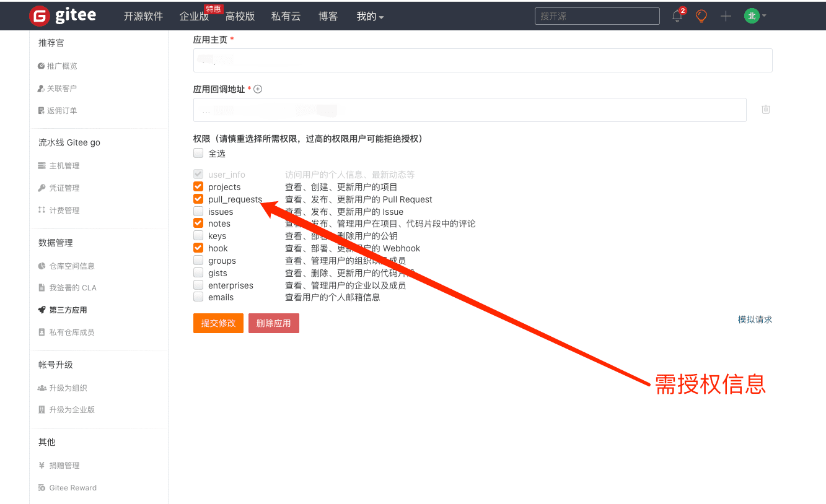The height and width of the screenshot is (504, 826).
Task: Open the 高校版 nav item
Action: click(x=240, y=17)
